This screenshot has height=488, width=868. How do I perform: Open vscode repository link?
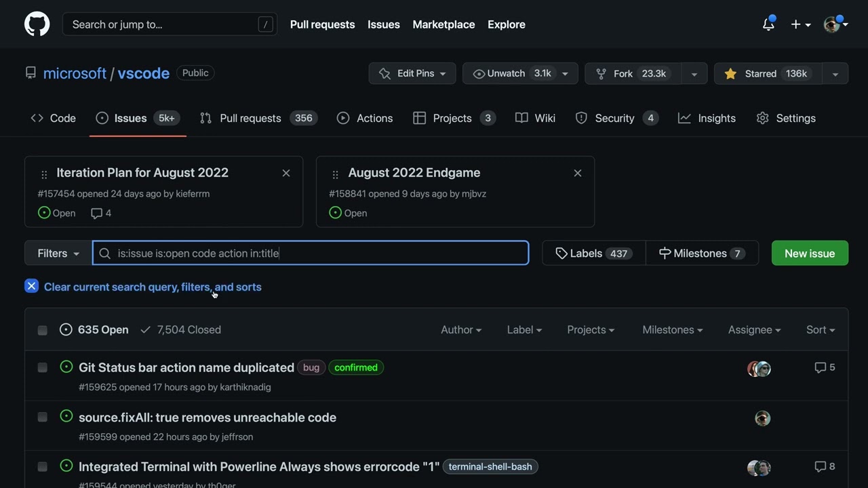(144, 73)
